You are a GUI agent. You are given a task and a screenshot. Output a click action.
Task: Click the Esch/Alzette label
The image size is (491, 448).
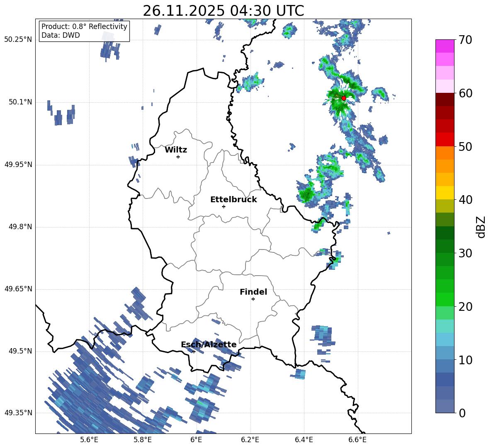pos(209,344)
